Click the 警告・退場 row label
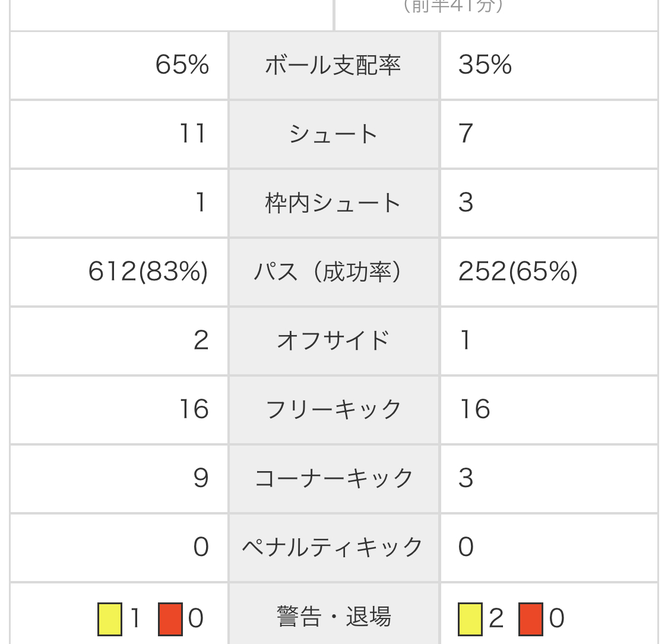The width and height of the screenshot is (668, 644). point(333,617)
